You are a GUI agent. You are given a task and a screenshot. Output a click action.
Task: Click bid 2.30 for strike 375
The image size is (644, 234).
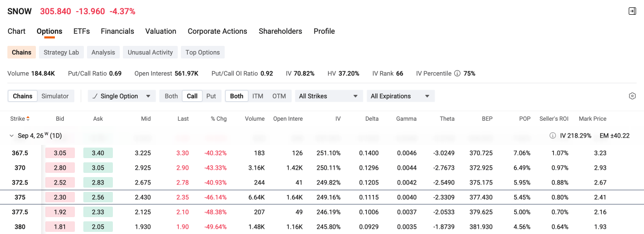pos(60,197)
